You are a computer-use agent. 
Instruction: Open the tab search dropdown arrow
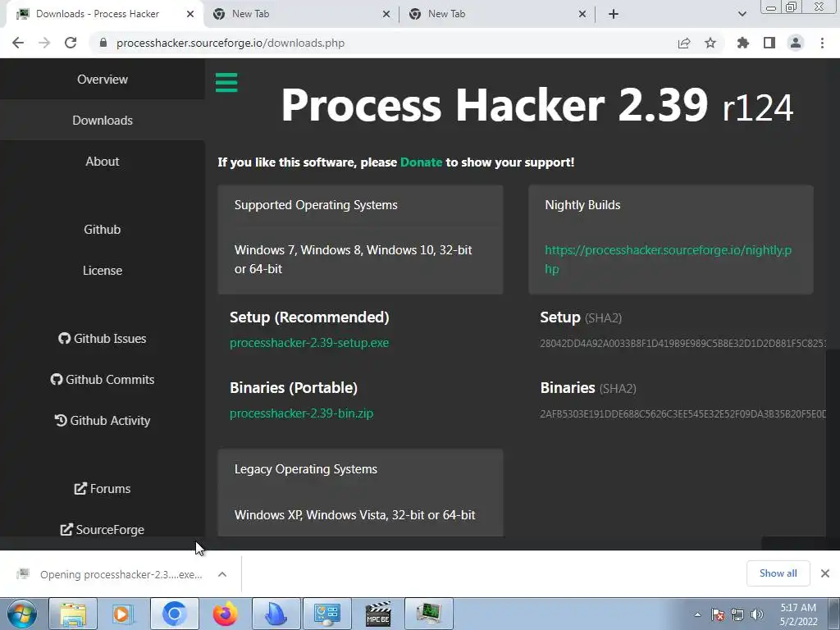742,14
